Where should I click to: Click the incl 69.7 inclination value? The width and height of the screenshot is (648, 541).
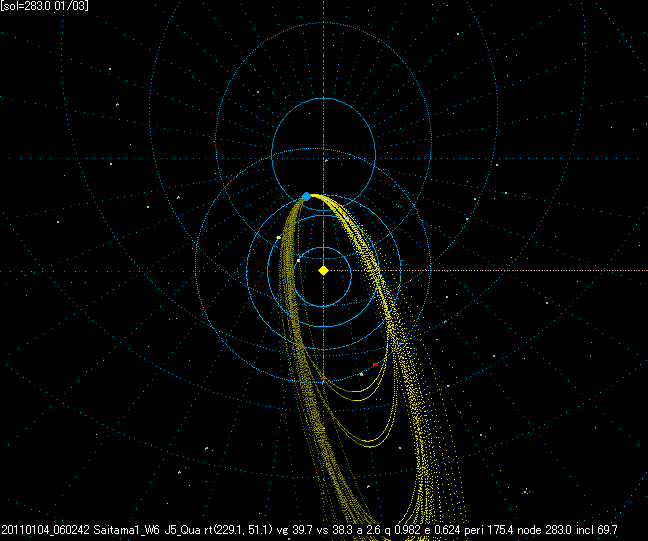[597, 530]
